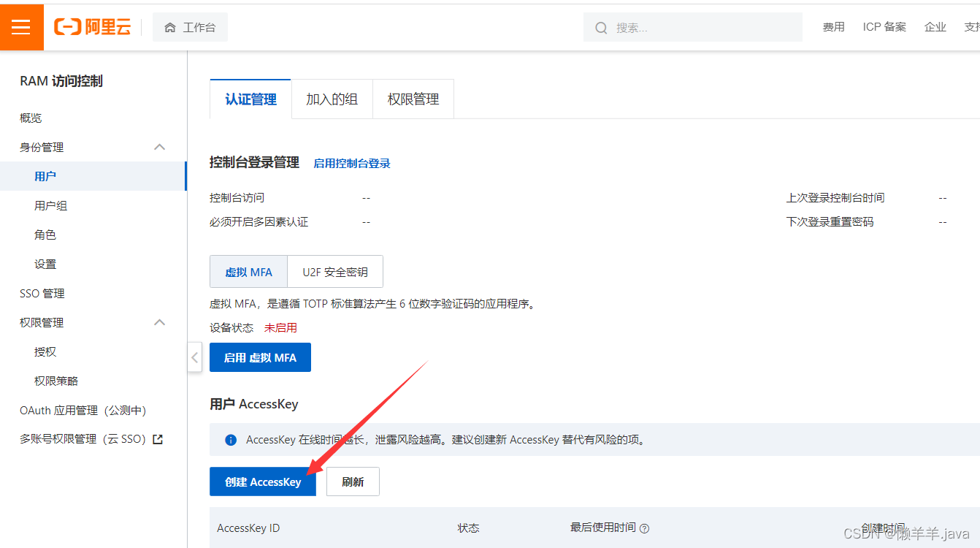Image resolution: width=980 pixels, height=548 pixels.
Task: Click the 最后使用时间 column header
Action: (x=603, y=528)
